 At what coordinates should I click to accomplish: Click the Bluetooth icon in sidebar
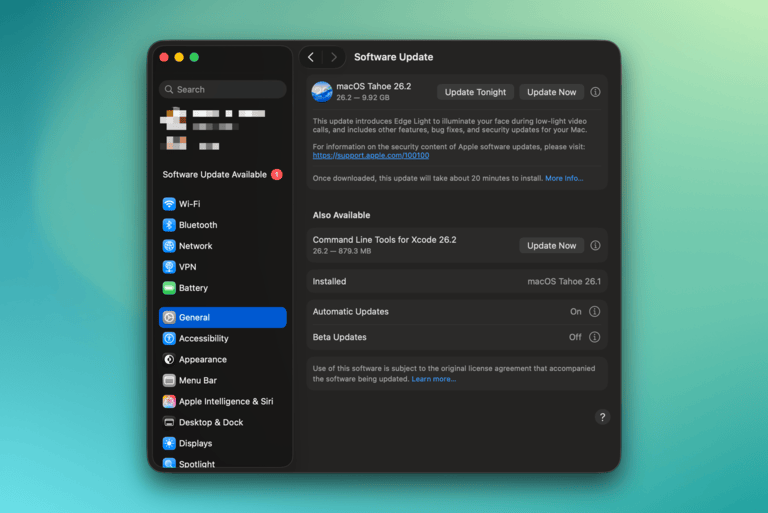169,225
